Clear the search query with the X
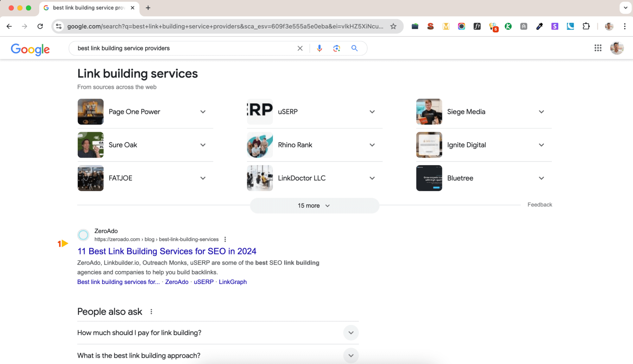 click(x=300, y=48)
